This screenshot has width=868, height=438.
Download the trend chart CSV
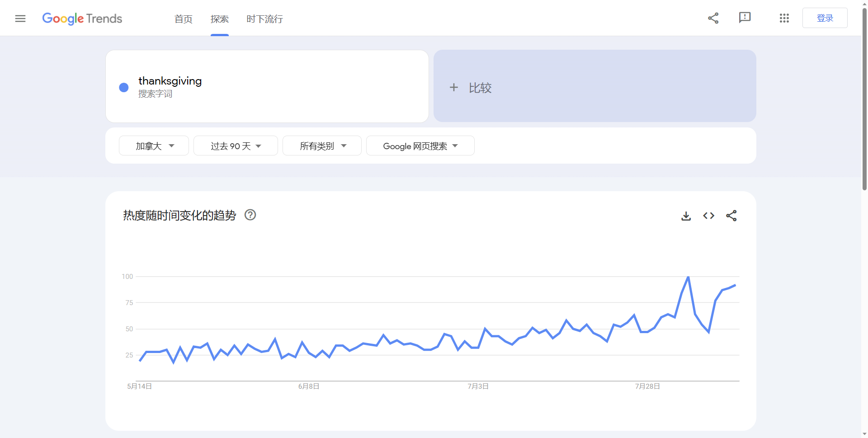tap(686, 216)
